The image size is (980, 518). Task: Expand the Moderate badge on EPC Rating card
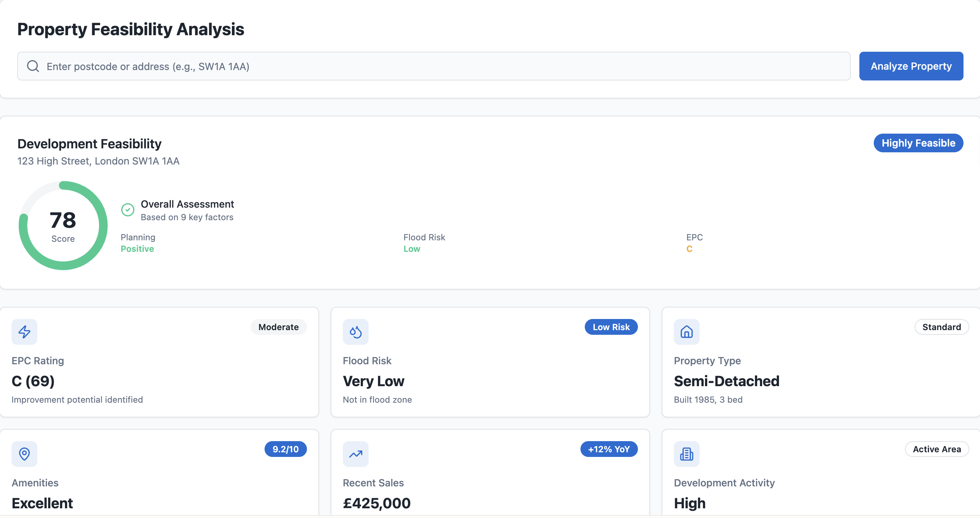click(x=279, y=327)
